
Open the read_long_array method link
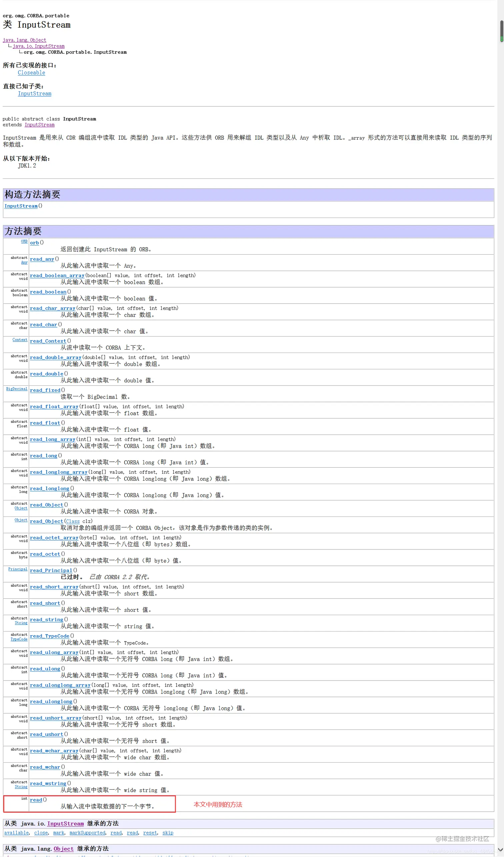(53, 439)
